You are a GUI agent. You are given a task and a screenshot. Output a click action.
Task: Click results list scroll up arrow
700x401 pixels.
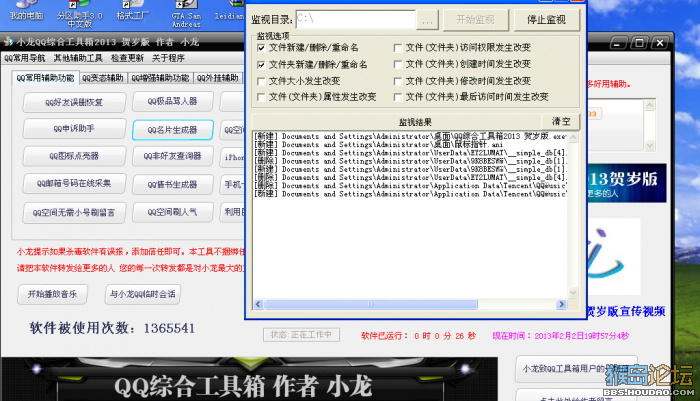click(573, 137)
